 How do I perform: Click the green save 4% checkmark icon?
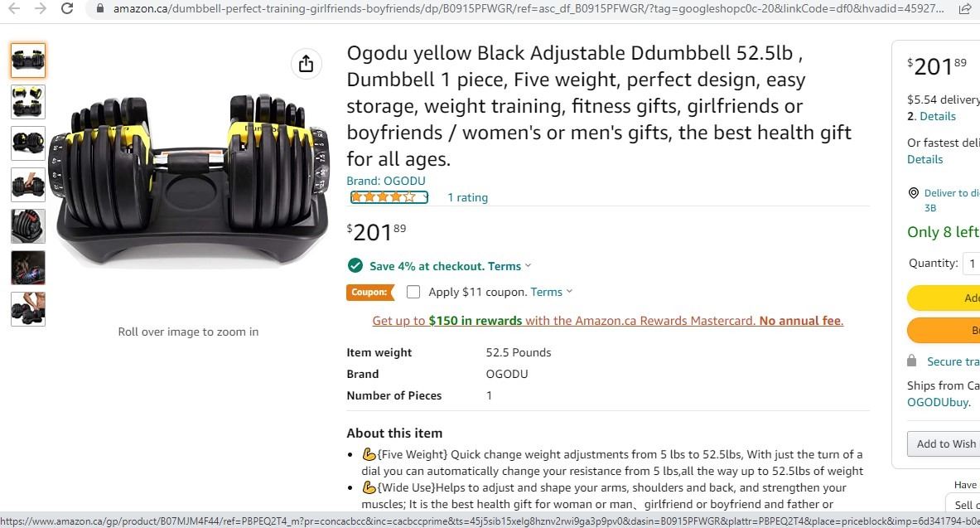355,266
